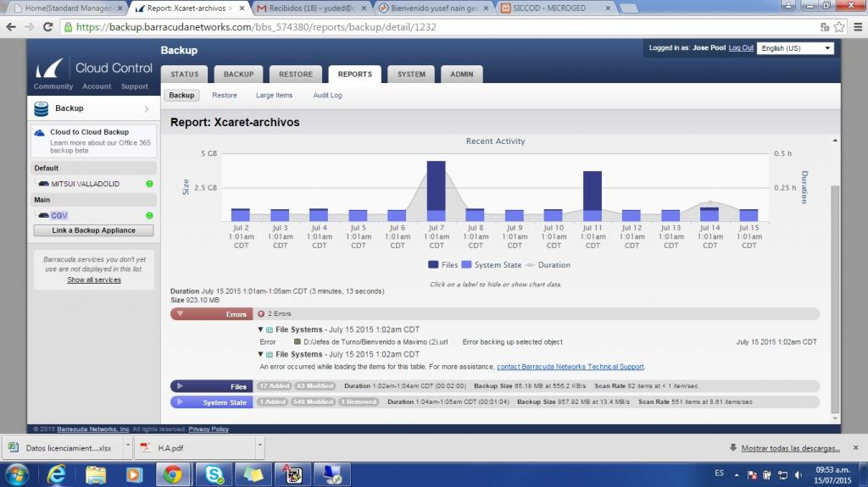Image resolution: width=868 pixels, height=487 pixels.
Task: Click the green status dot for MITSUI VALLADOLID
Action: pos(149,184)
